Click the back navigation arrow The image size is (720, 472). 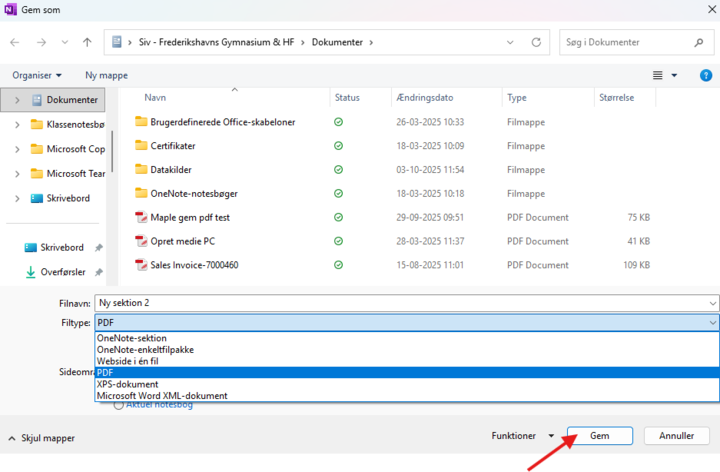point(15,43)
